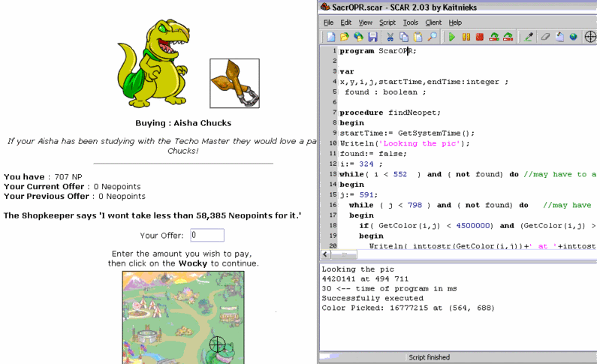This screenshot has width=600, height=364.
Task: Open the Script menu
Action: (x=387, y=23)
